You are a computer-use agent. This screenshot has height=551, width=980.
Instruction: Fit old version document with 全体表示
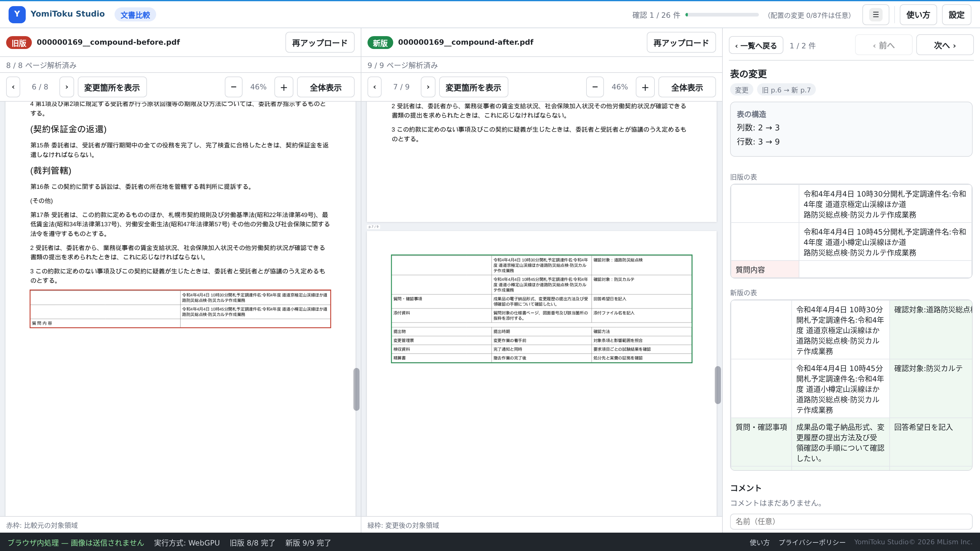click(x=326, y=87)
